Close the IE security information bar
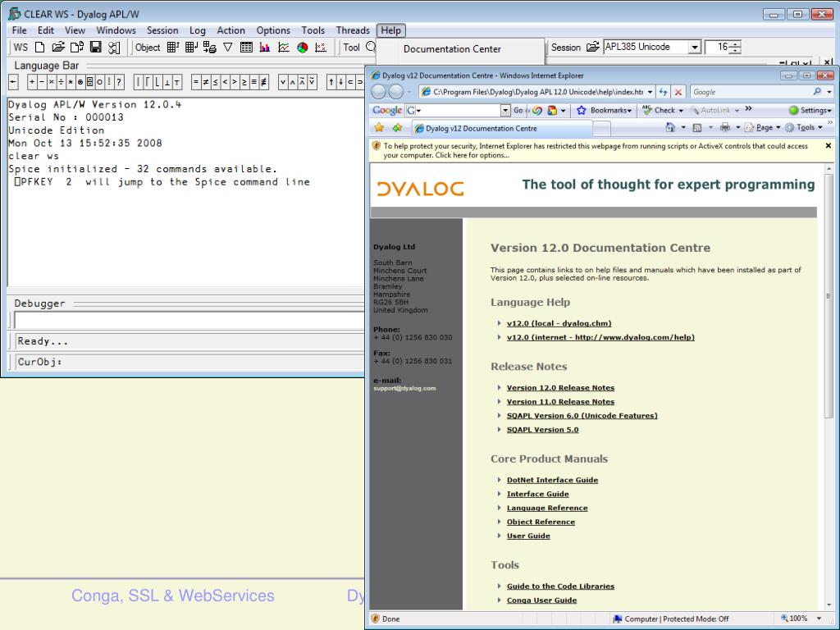Viewport: 840px width, 630px height. (829, 146)
